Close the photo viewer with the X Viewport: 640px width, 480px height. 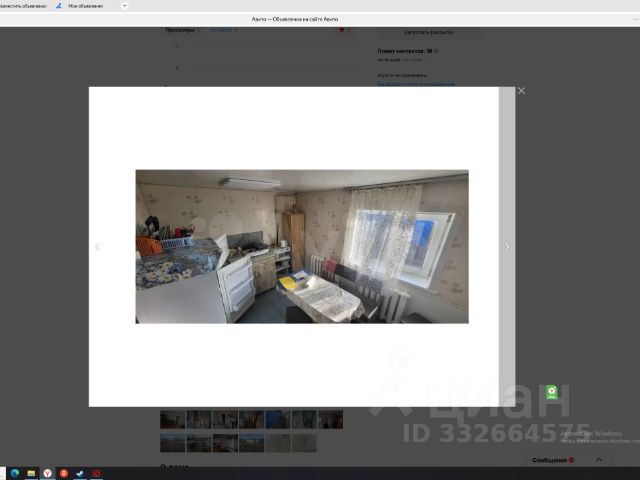[x=521, y=91]
